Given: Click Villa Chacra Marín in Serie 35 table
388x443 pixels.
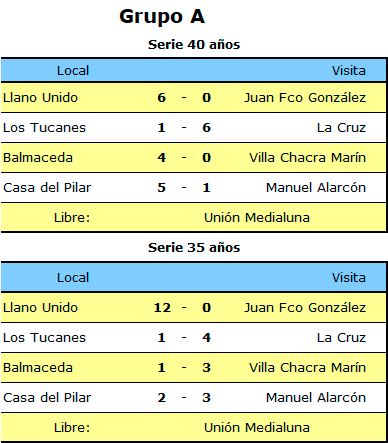Looking at the screenshot, I should (x=307, y=368).
